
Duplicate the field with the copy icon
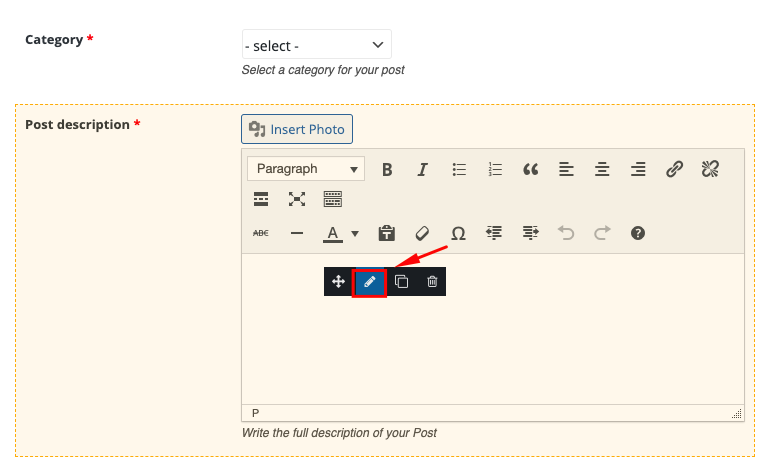401,281
